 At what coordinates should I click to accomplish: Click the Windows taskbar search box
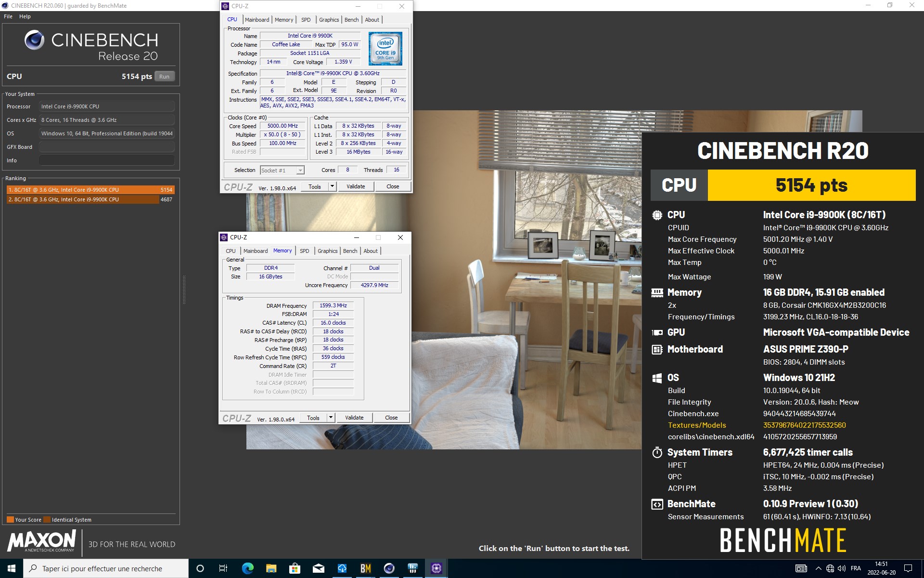[106, 568]
